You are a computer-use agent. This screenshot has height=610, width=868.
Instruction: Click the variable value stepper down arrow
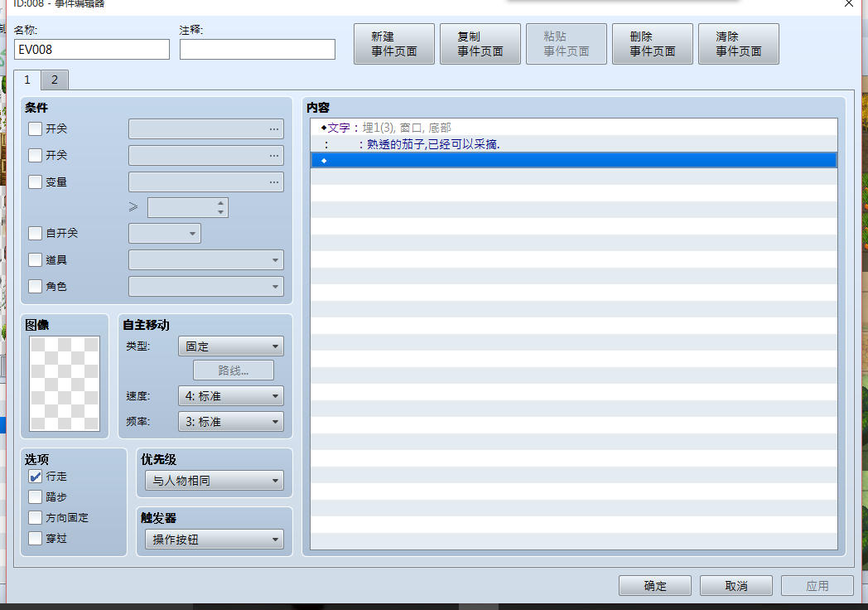[221, 212]
